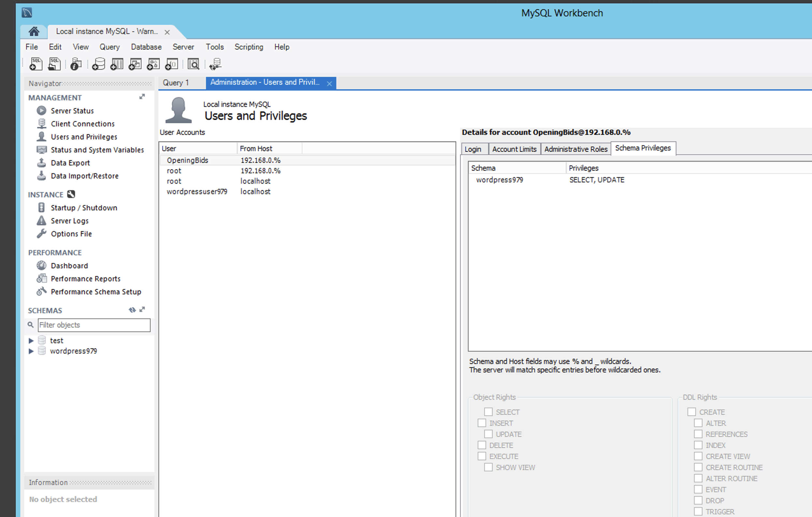Viewport: 812px width, 517px height.
Task: Click the create new schema toolbar icon
Action: point(98,64)
